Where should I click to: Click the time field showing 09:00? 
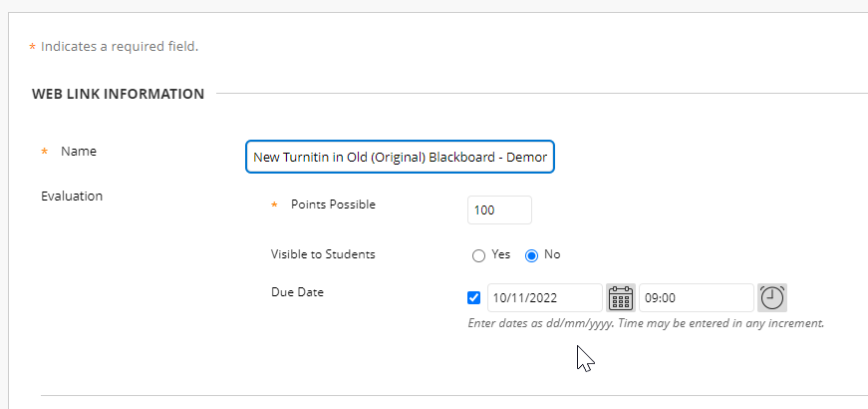coord(697,297)
